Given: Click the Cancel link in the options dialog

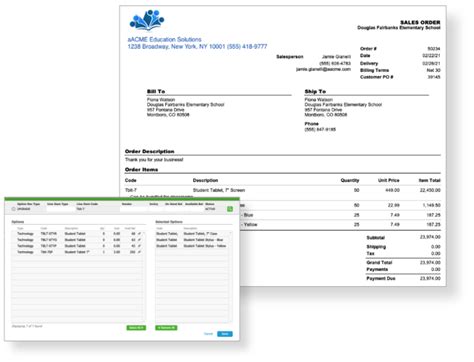Looking at the screenshot, I should tap(208, 334).
